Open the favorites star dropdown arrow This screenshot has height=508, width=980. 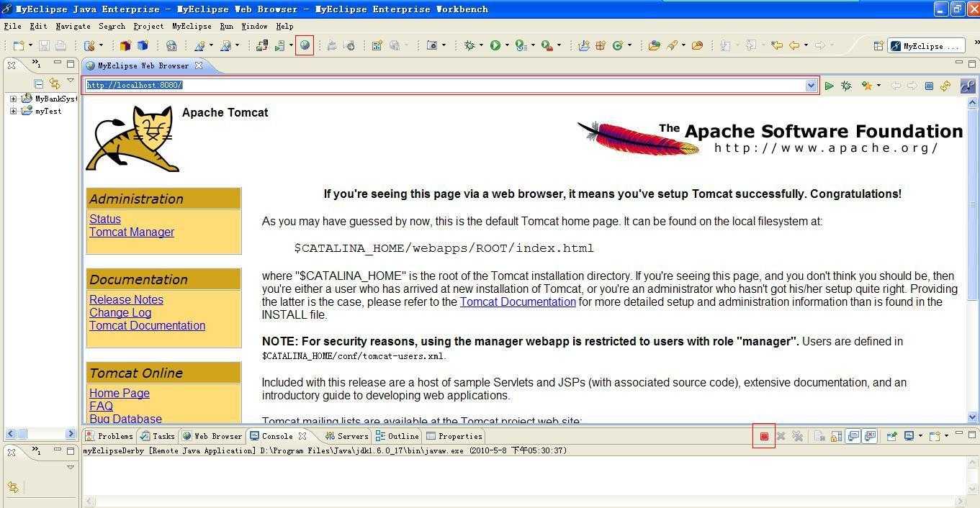click(878, 86)
